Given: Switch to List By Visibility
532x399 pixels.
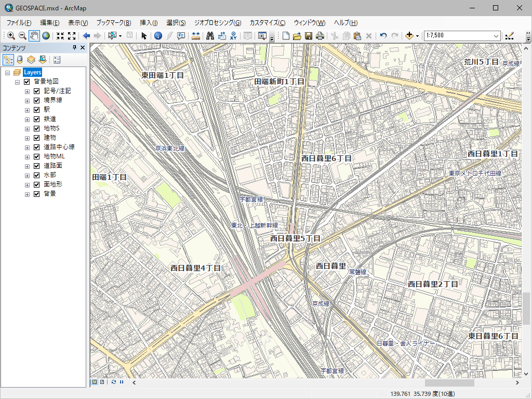Looking at the screenshot, I should click(31, 60).
